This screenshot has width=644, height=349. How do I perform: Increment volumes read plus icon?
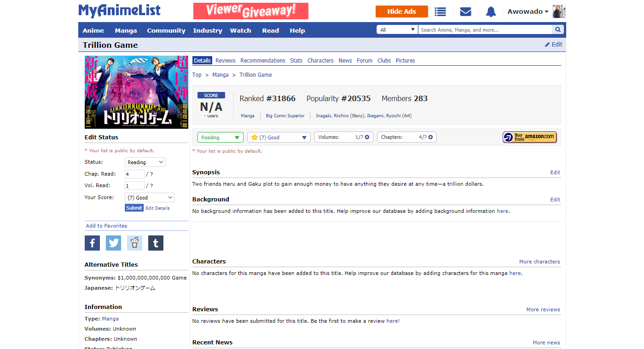pyautogui.click(x=367, y=137)
